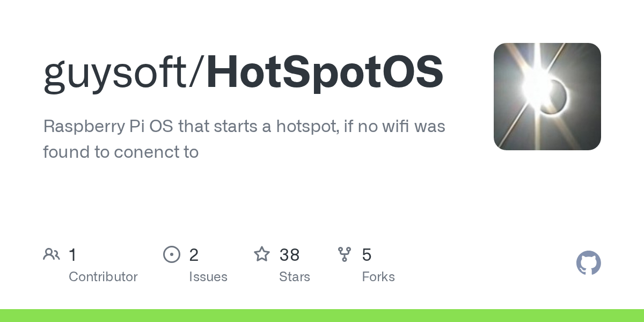Click the Forks label

tap(378, 277)
